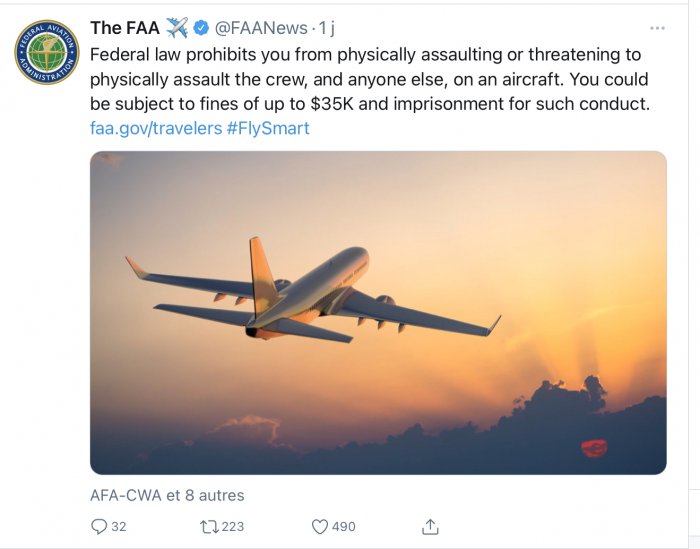Click the @FAANews handle
This screenshot has width=700, height=549.
(262, 28)
